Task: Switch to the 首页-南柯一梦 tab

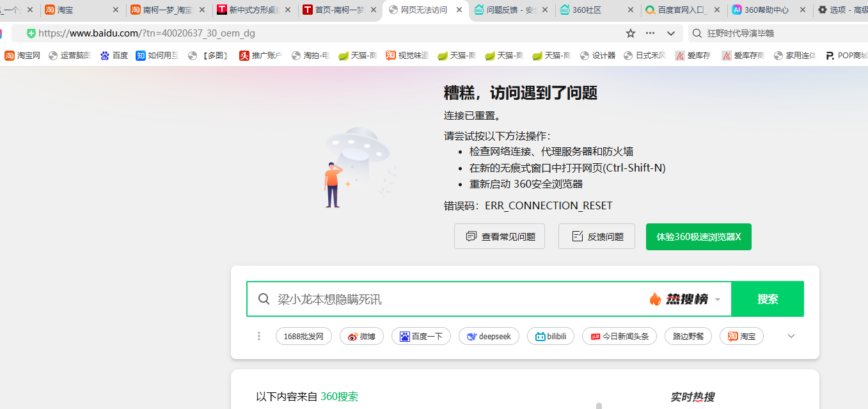Action: click(340, 10)
